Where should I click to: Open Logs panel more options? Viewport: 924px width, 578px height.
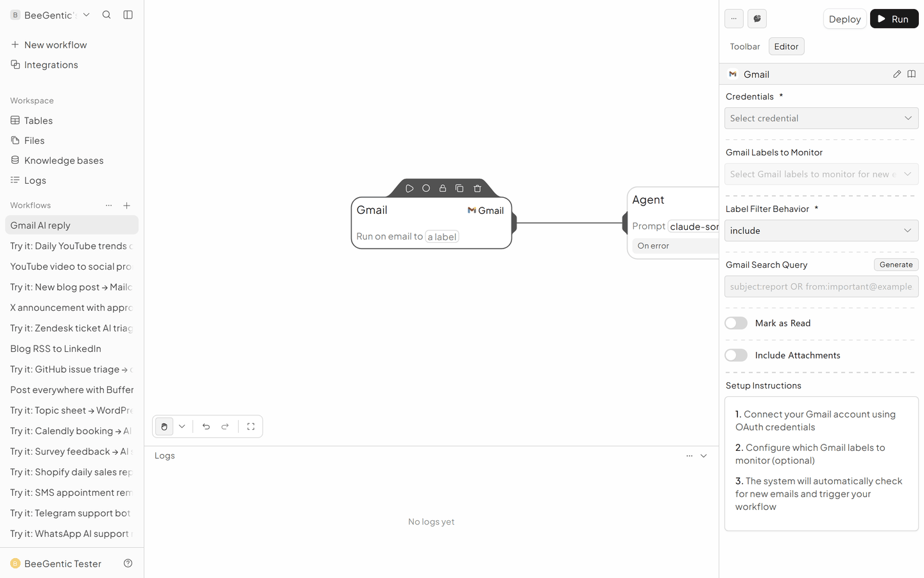click(689, 456)
